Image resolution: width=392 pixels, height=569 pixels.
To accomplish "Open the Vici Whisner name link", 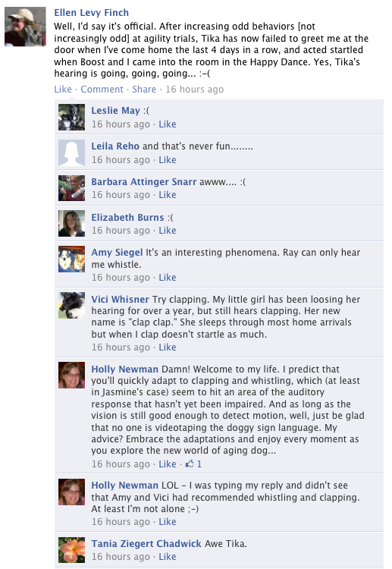I will pos(120,300).
